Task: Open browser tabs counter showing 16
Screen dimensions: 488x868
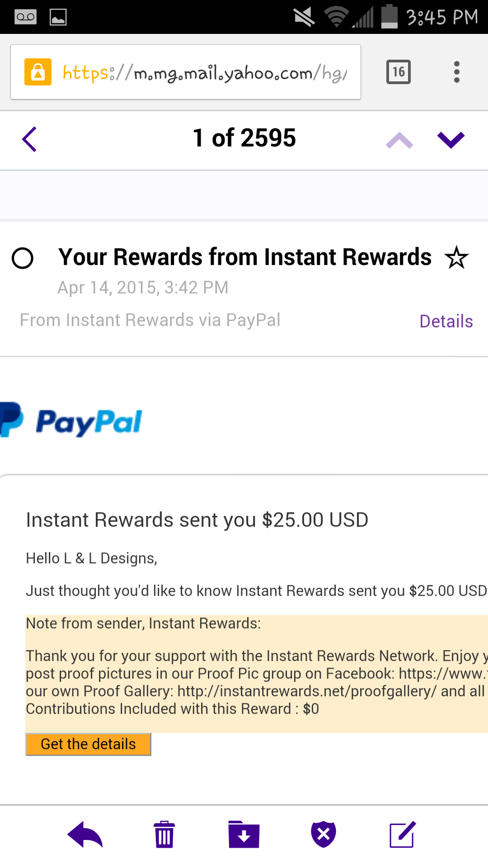Action: [x=399, y=72]
